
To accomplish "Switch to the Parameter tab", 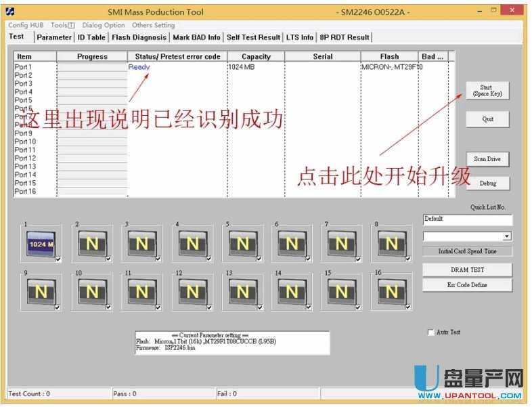I will 54,37.
